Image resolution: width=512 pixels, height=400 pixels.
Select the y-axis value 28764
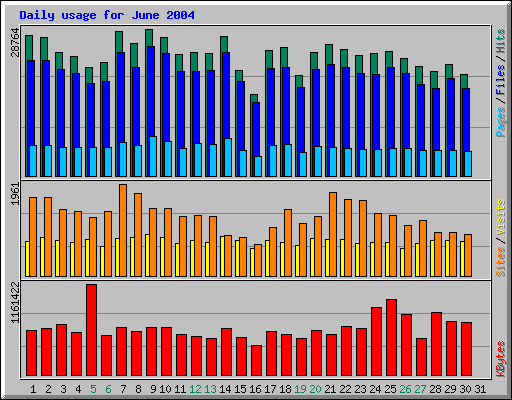15,43
